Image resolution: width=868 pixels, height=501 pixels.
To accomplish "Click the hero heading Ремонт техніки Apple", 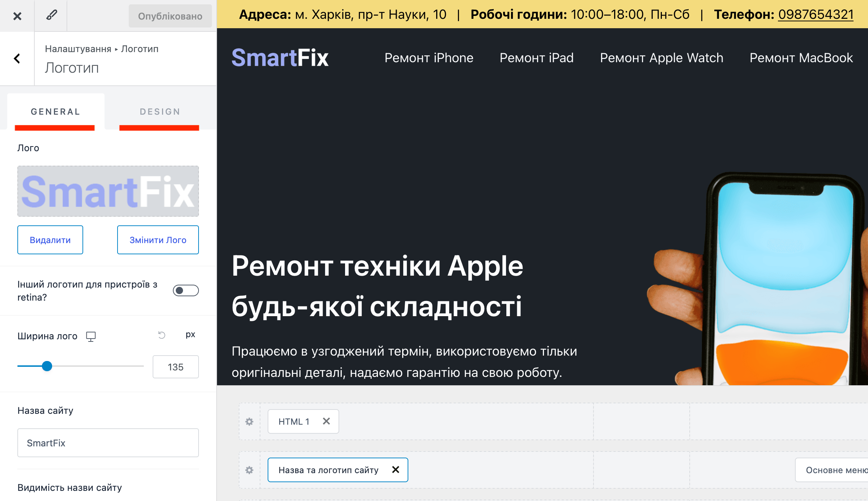I will coord(378,266).
